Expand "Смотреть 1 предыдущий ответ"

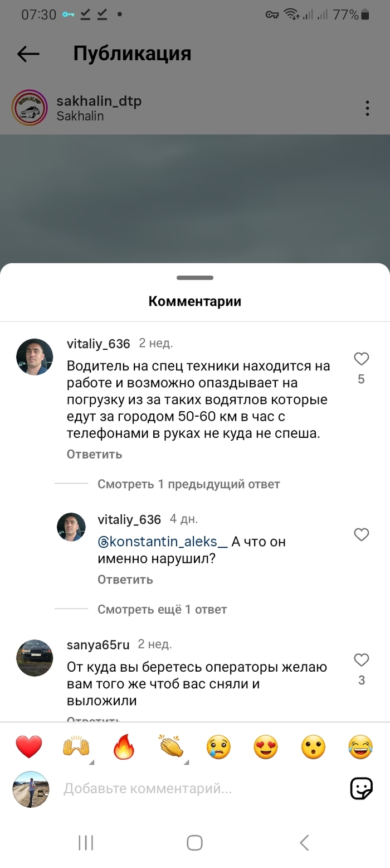[188, 484]
